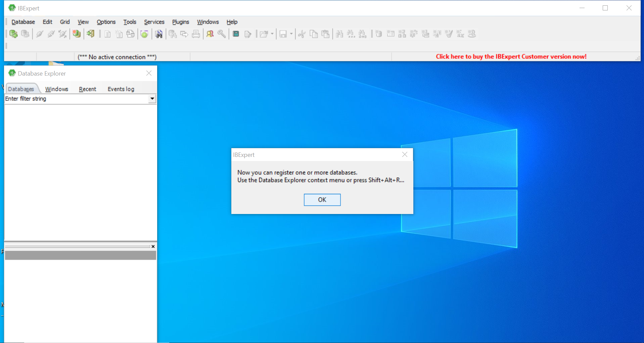Click the database tables toolbar icon

[173, 34]
